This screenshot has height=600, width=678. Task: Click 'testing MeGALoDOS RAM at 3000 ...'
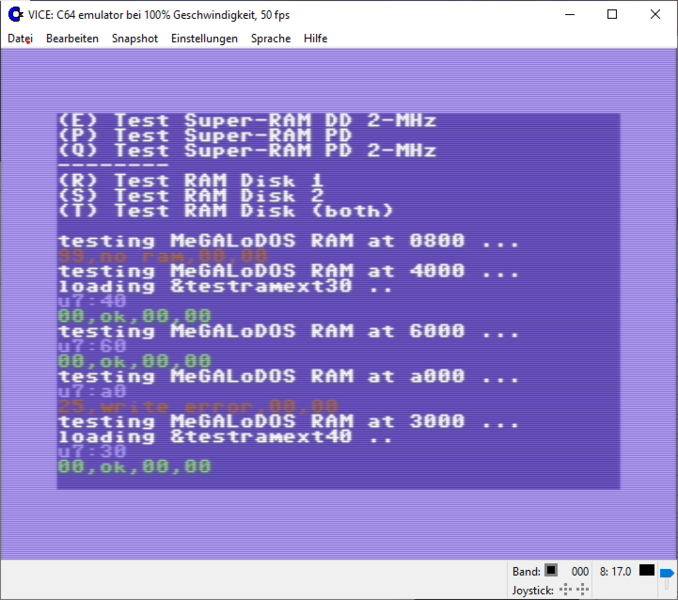pos(288,421)
